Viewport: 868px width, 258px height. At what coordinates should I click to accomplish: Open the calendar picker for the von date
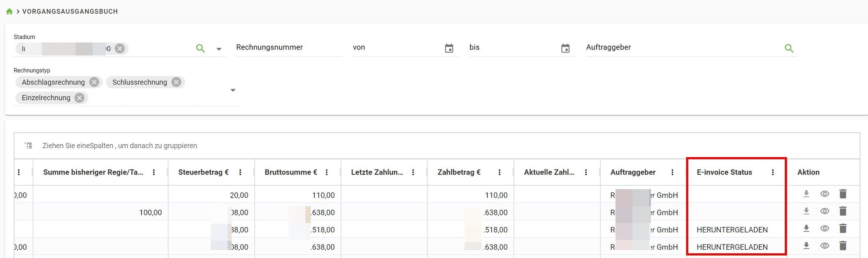[x=450, y=48]
